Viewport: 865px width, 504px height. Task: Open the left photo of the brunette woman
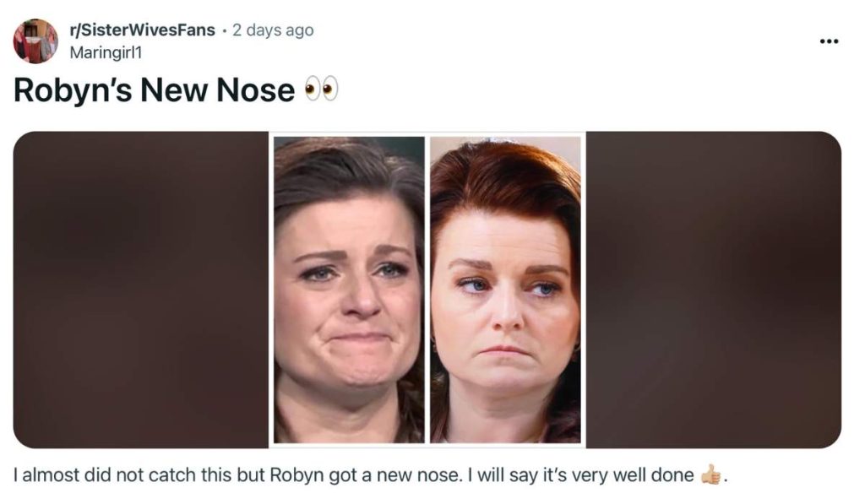[x=349, y=290]
